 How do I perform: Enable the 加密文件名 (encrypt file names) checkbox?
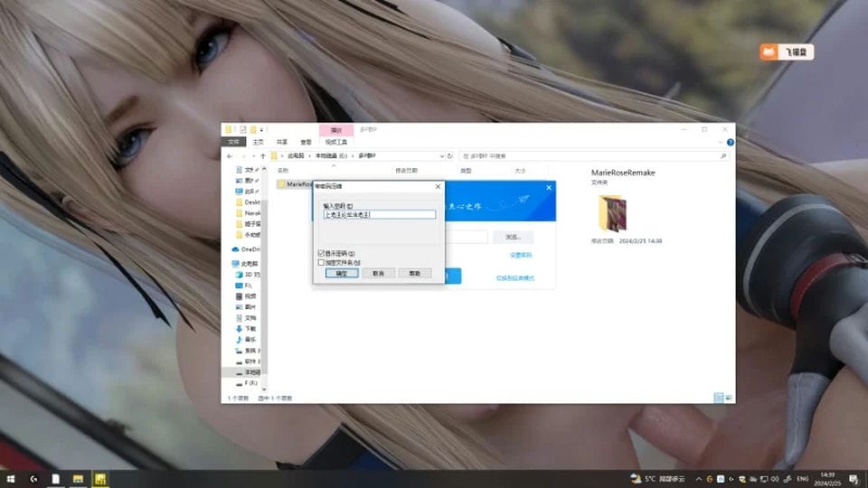321,262
